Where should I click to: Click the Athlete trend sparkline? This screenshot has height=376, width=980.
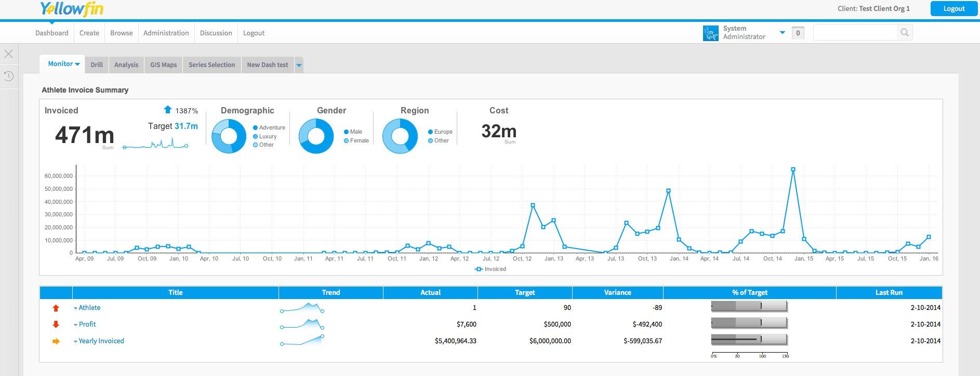pos(302,308)
